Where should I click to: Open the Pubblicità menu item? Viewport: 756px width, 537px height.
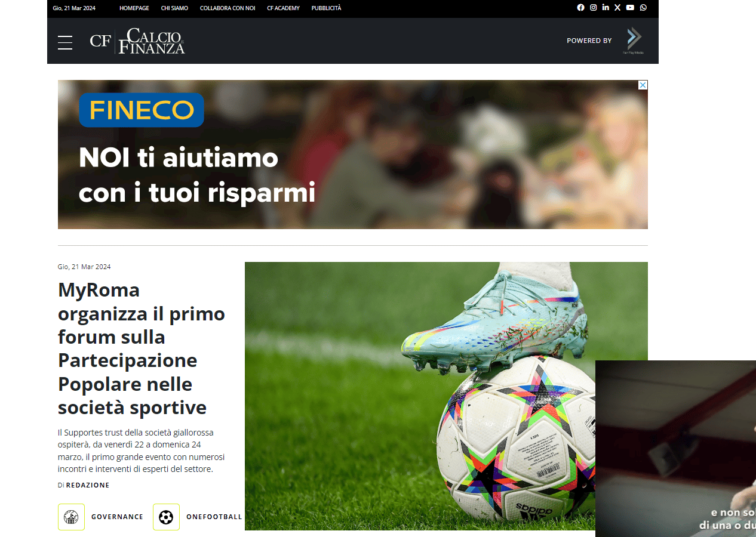click(x=327, y=8)
